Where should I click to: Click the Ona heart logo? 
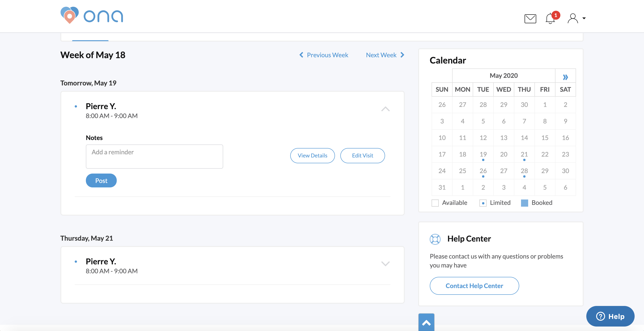[x=70, y=15]
